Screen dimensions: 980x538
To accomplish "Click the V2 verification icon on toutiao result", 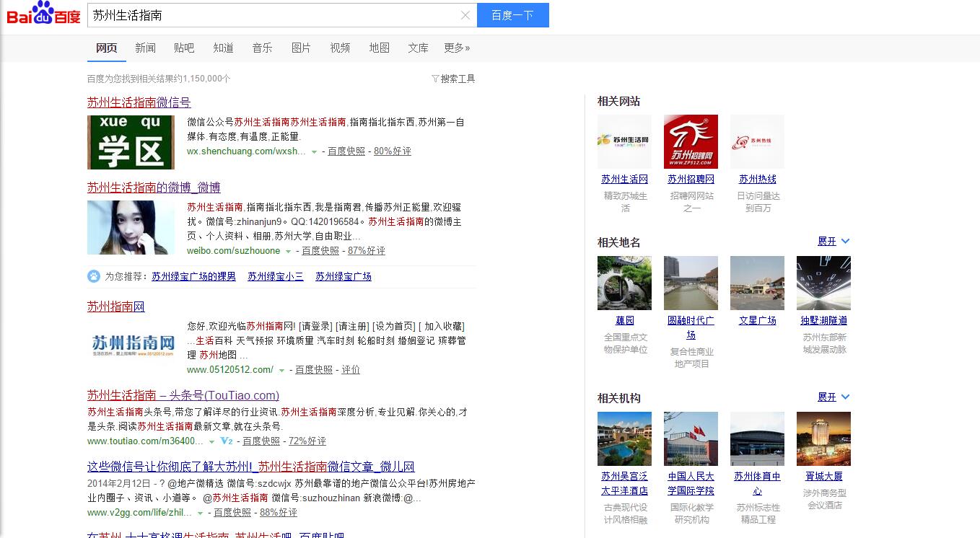I will pyautogui.click(x=227, y=441).
